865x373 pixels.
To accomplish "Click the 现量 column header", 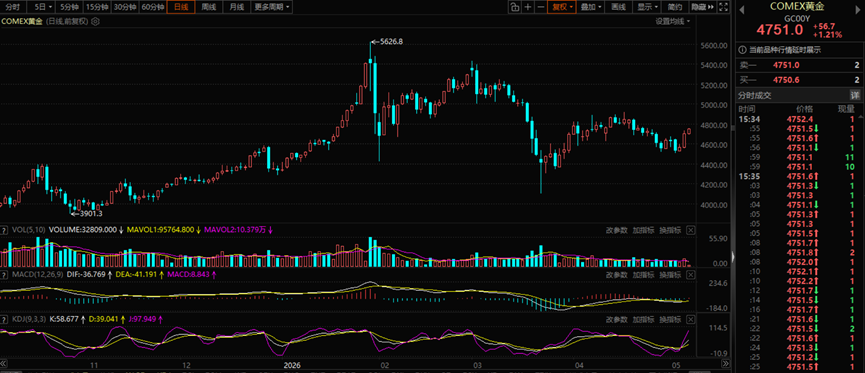I will coord(847,109).
